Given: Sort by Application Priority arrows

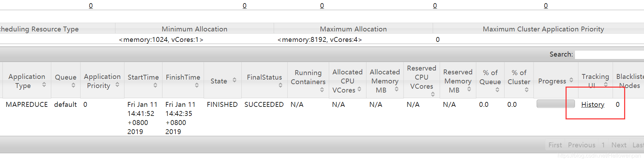Looking at the screenshot, I should point(117,84).
